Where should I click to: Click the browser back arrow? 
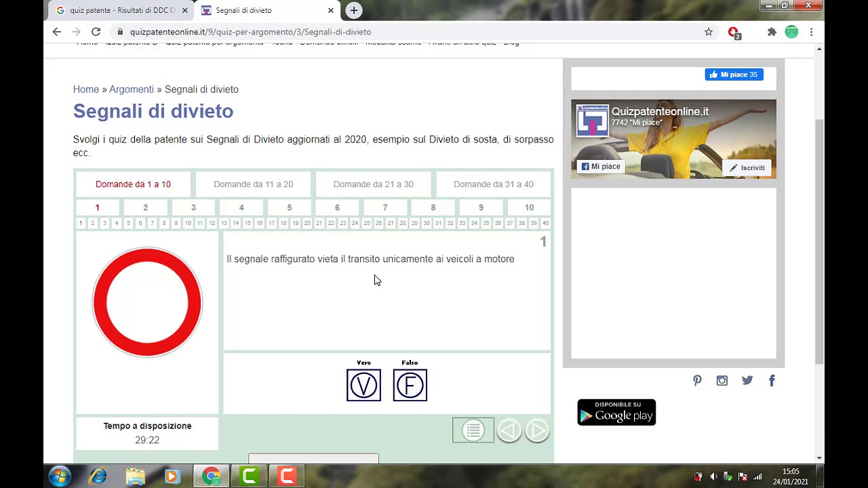tap(57, 32)
